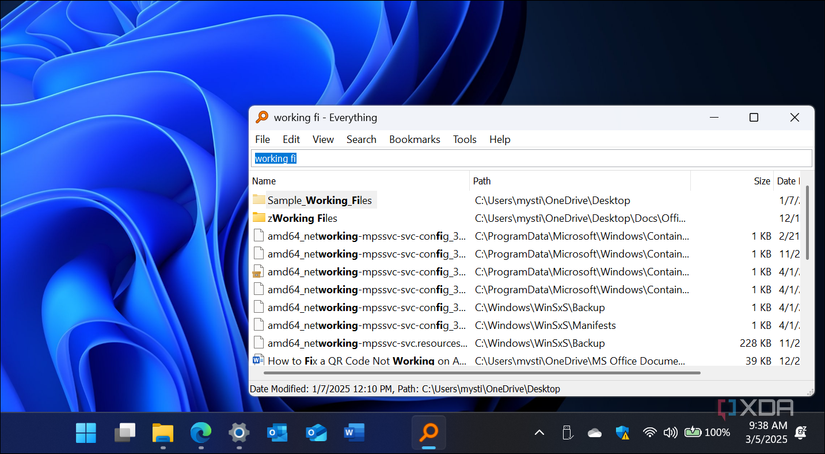Image resolution: width=825 pixels, height=454 pixels.
Task: Click the vertical scrollbar of results list
Action: click(x=806, y=221)
